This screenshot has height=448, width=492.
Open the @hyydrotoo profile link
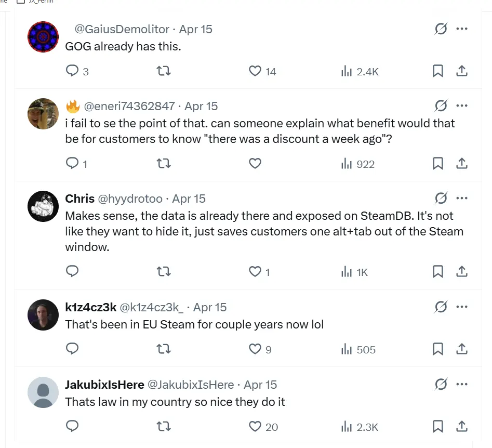tap(130, 199)
